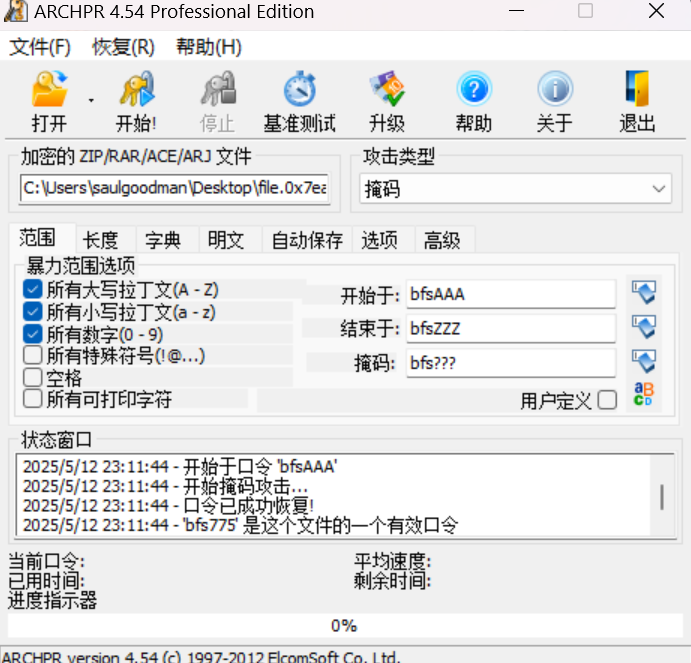
Task: Open 关于 (About) info icon
Action: pos(555,89)
